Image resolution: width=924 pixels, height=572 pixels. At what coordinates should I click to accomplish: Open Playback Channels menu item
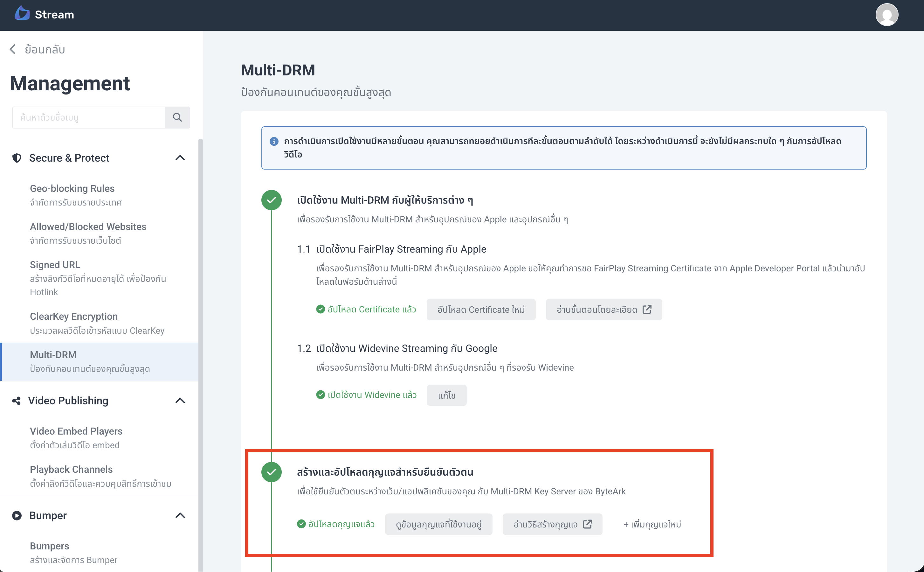tap(99, 476)
